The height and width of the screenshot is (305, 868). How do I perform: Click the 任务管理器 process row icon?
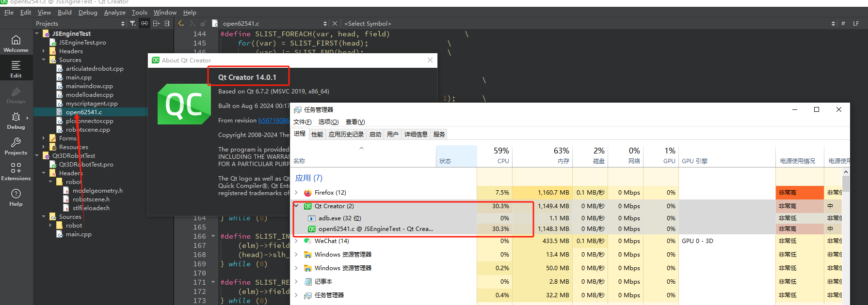[x=308, y=295]
